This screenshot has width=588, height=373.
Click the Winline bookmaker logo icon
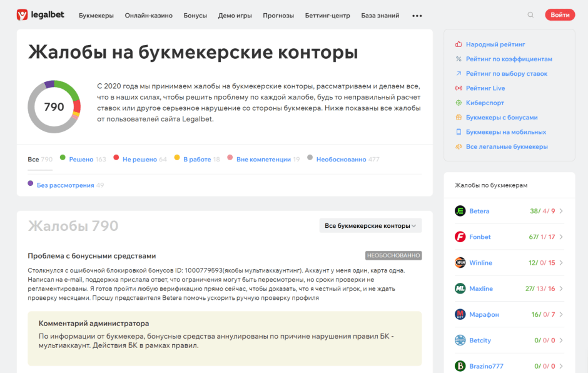(x=460, y=263)
